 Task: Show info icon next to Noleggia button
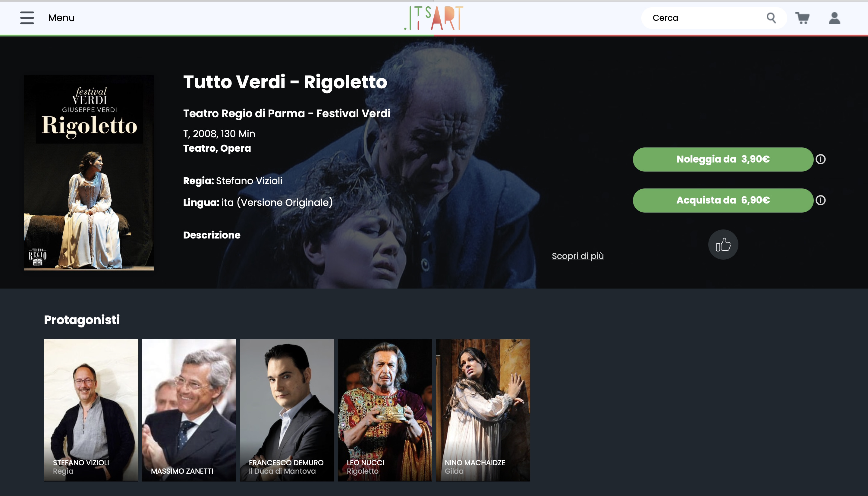tap(820, 159)
